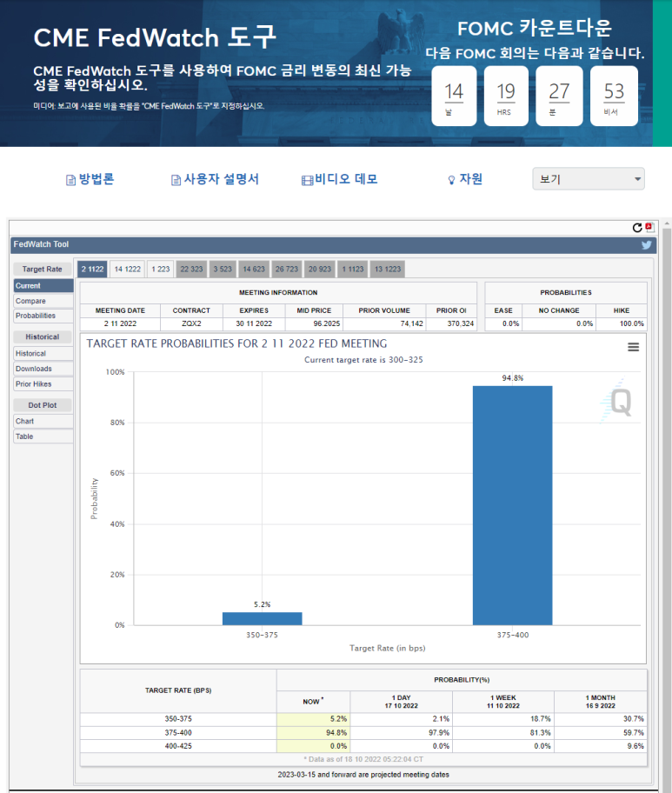Open the Dot Plot Table item
Viewport: 672px width, 793px height.
pyautogui.click(x=43, y=436)
